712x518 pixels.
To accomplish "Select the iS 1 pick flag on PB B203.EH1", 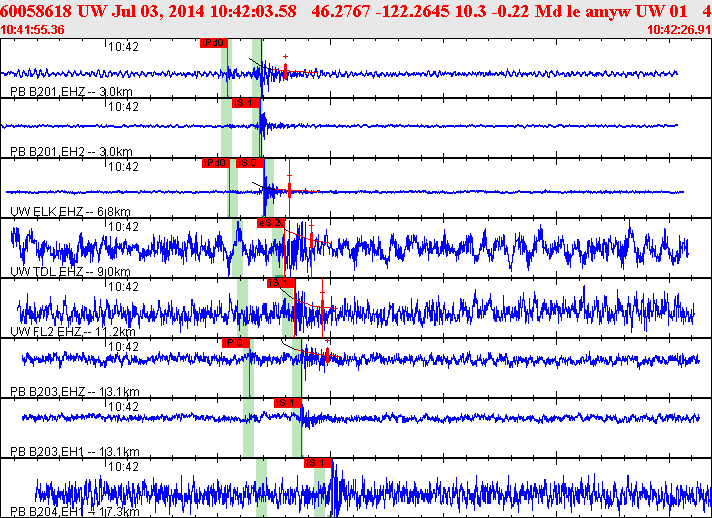I will point(288,403).
